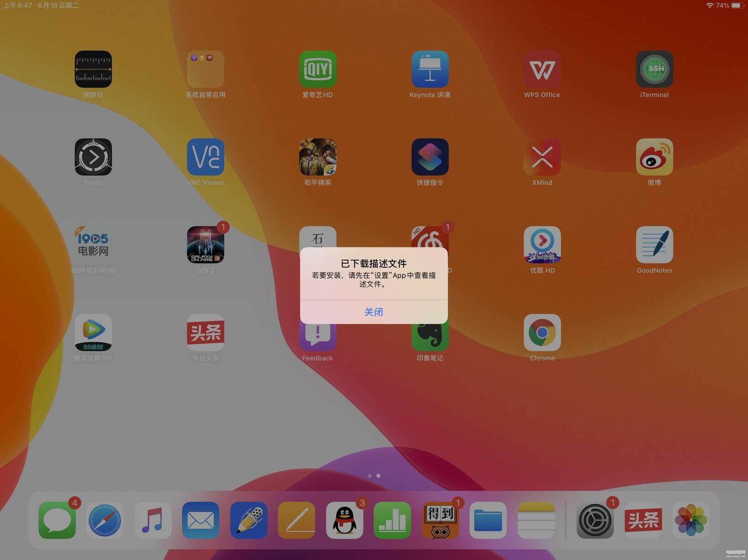Open the 快捷指令 Shortcuts app
This screenshot has width=748, height=560.
(430, 157)
